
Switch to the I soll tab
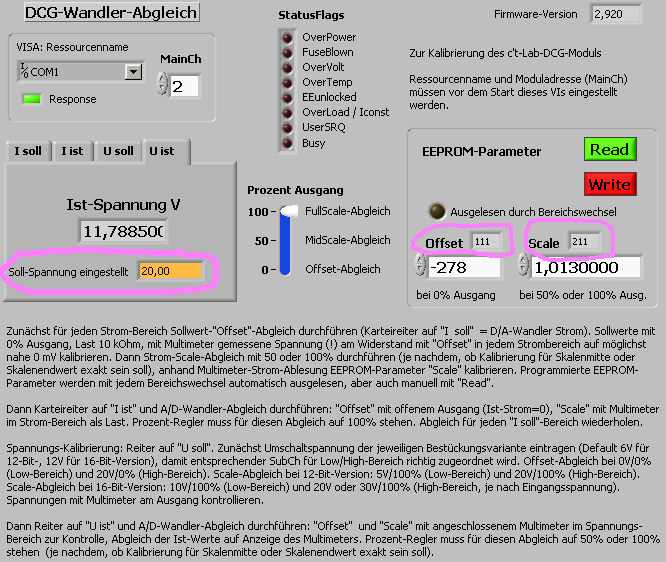28,151
